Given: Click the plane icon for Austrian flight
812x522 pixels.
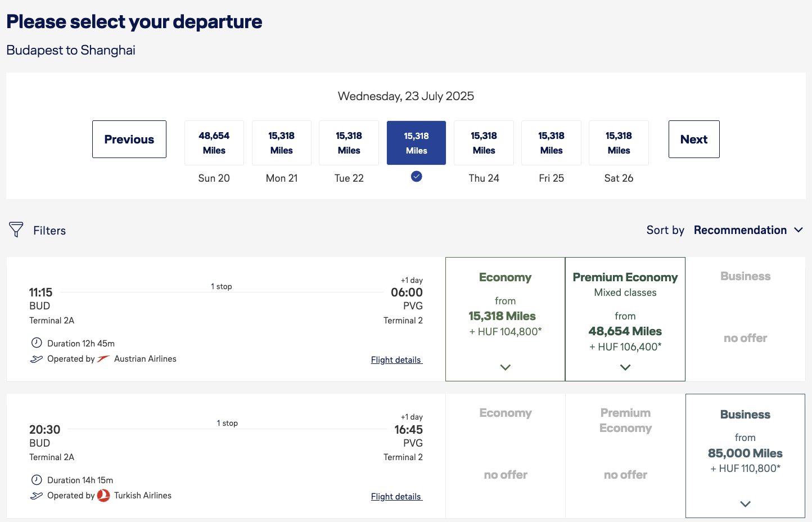Looking at the screenshot, I should coord(37,359).
